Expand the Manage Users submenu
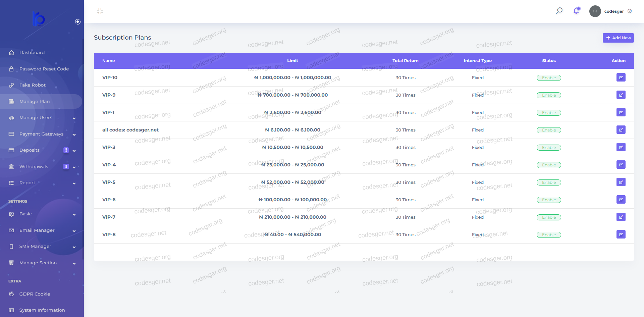Image resolution: width=644 pixels, height=317 pixels. [x=74, y=118]
